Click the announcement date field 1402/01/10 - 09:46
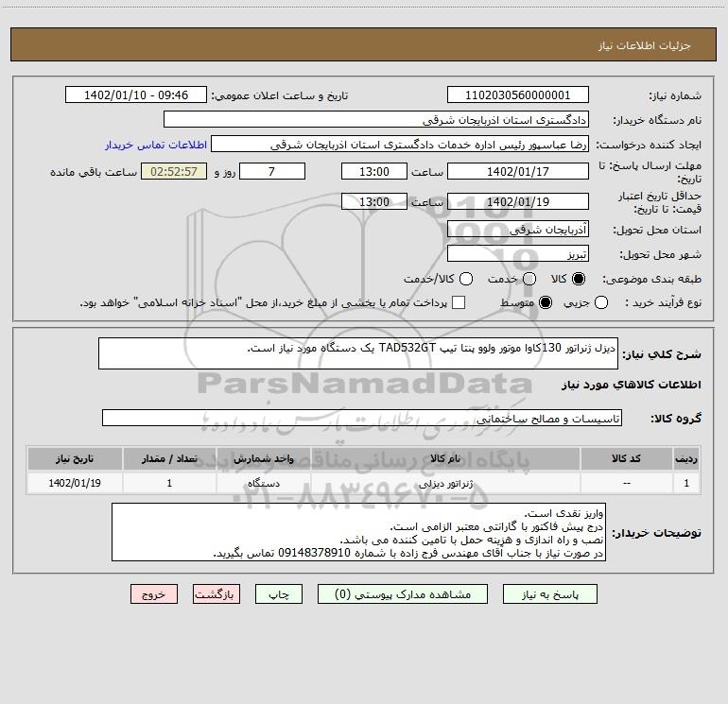The height and width of the screenshot is (704, 728). [136, 95]
